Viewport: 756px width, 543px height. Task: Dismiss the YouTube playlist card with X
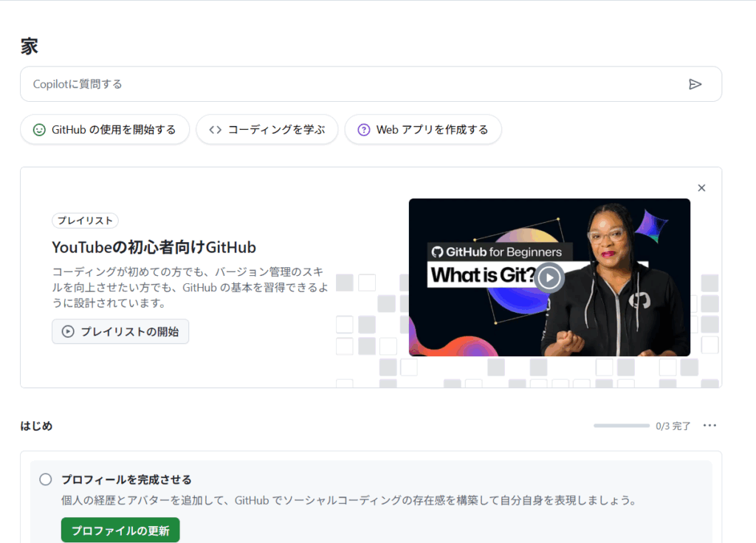701,188
